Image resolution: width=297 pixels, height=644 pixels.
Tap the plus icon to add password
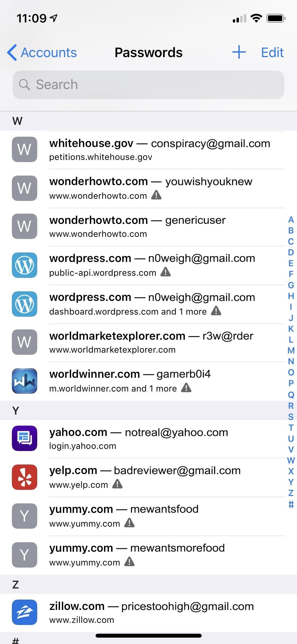(x=239, y=52)
